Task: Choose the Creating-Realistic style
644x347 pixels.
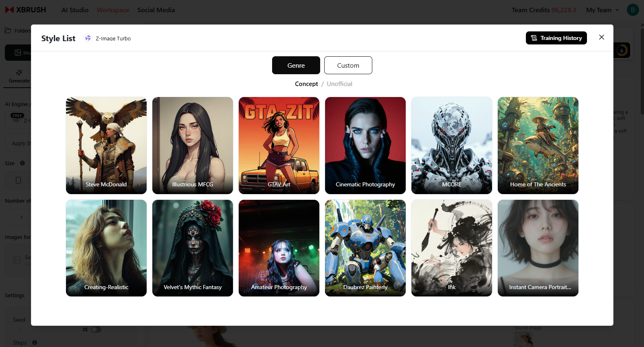Action: click(106, 248)
